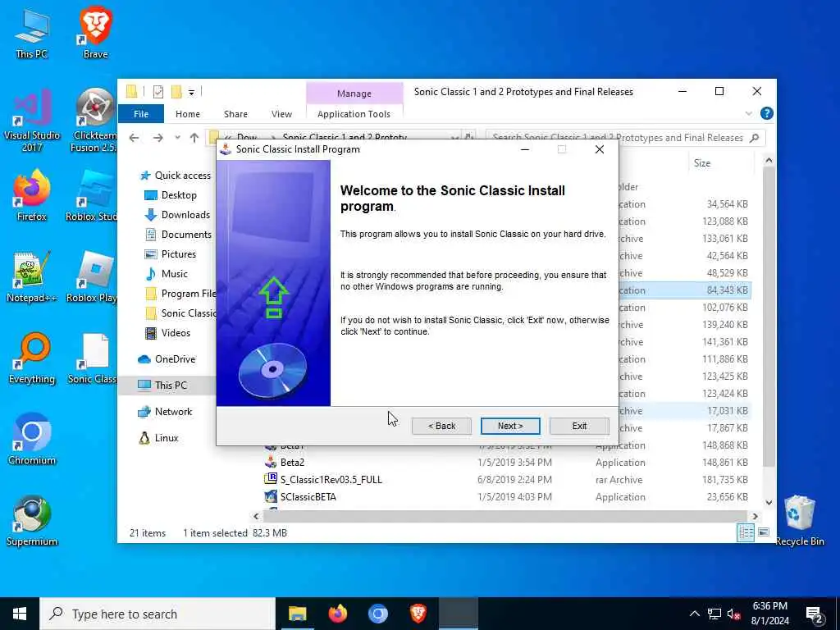Open Clickteam Fusion 2.5 desktop shortcut
This screenshot has width=840, height=630.
coord(95,121)
